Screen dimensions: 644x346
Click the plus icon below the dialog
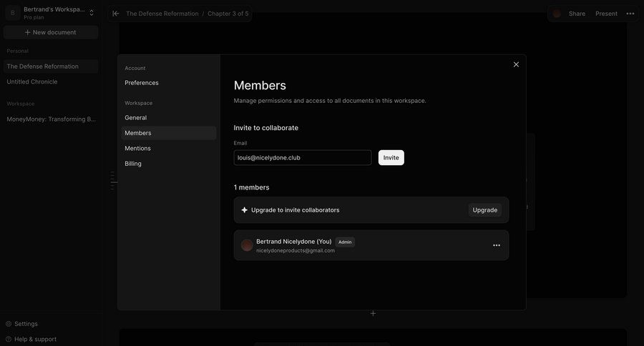click(x=373, y=314)
